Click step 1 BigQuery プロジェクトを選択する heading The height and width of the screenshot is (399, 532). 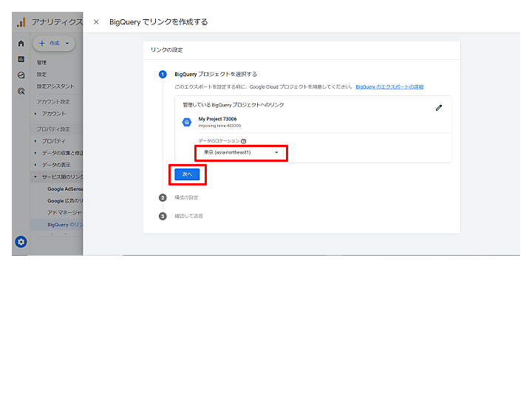coord(216,75)
